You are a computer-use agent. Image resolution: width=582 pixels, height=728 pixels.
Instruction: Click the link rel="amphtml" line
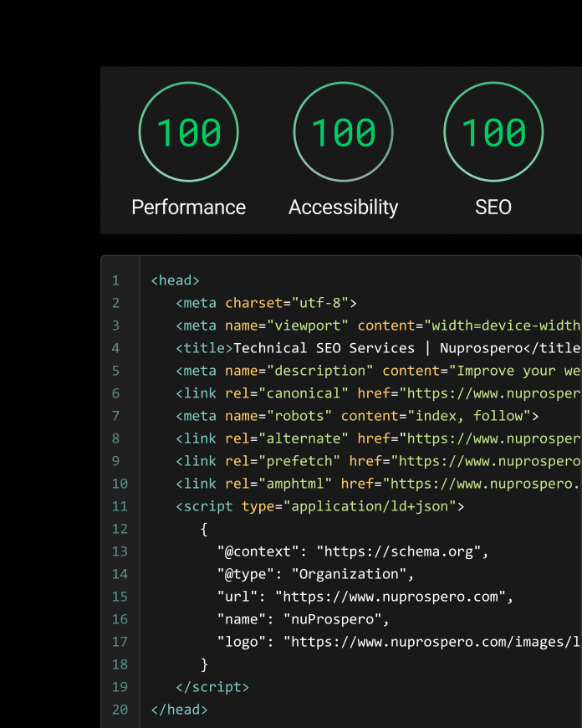(378, 484)
